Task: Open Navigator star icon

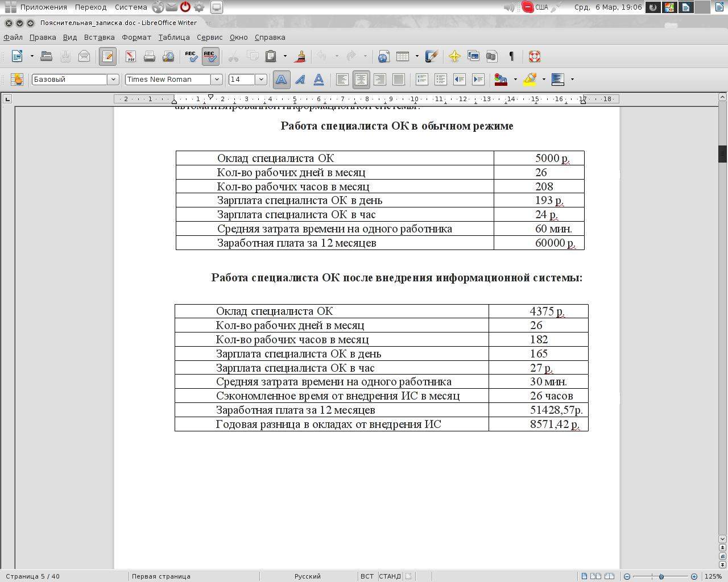Action: click(454, 56)
